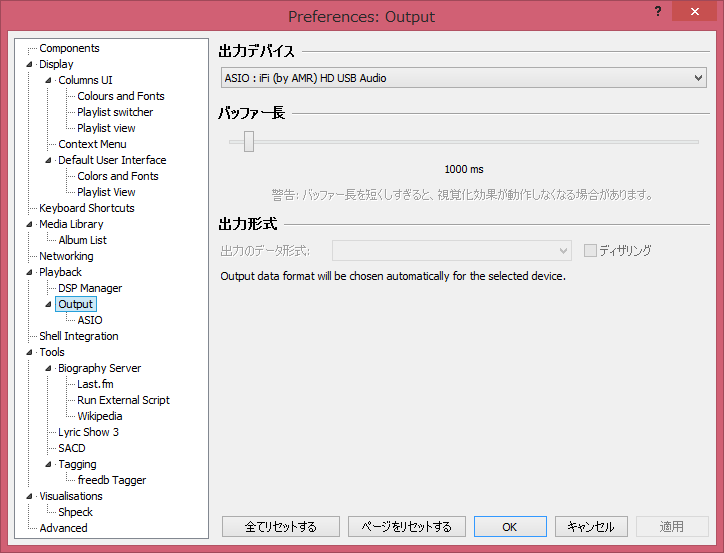
Task: Select ASIO under Output in tree
Action: [90, 320]
